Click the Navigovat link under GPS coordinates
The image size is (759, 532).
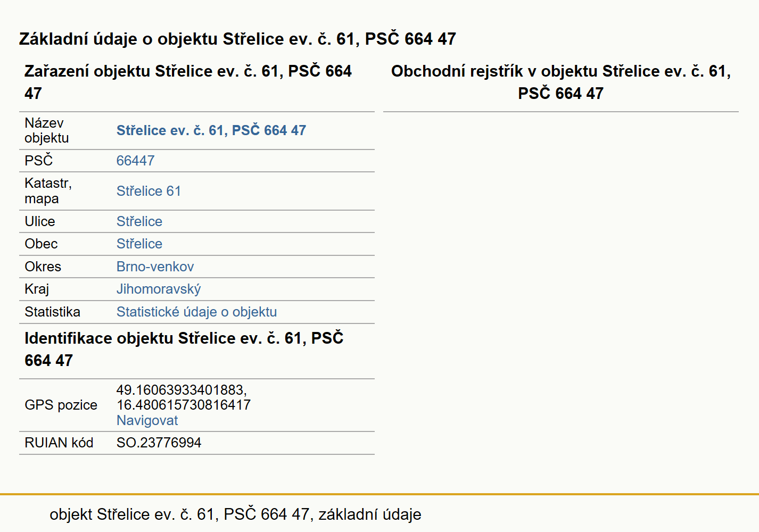coord(147,420)
